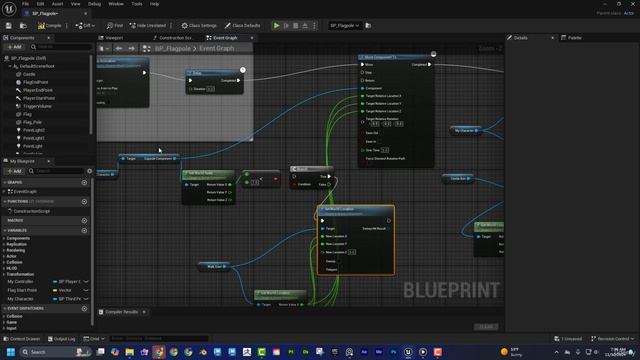Open the Edit menu
The height and width of the screenshot is (360, 640).
(x=40, y=4)
